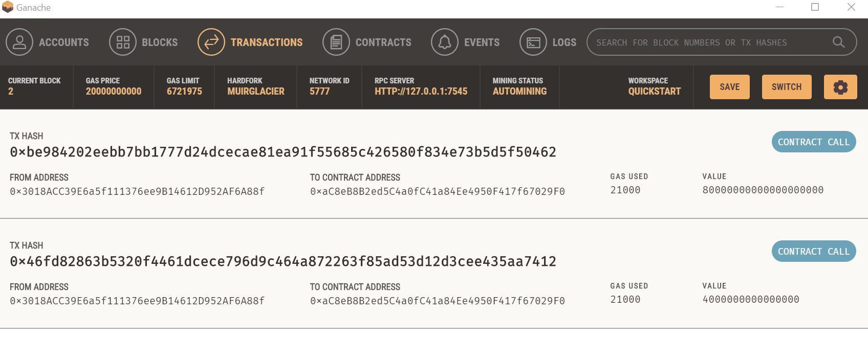Open transaction hash 0xbe984202eebb7bb1...

283,152
